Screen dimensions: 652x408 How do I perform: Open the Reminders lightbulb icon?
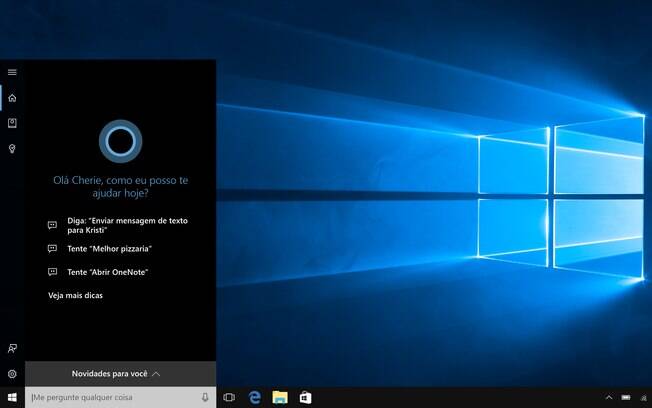[12, 149]
